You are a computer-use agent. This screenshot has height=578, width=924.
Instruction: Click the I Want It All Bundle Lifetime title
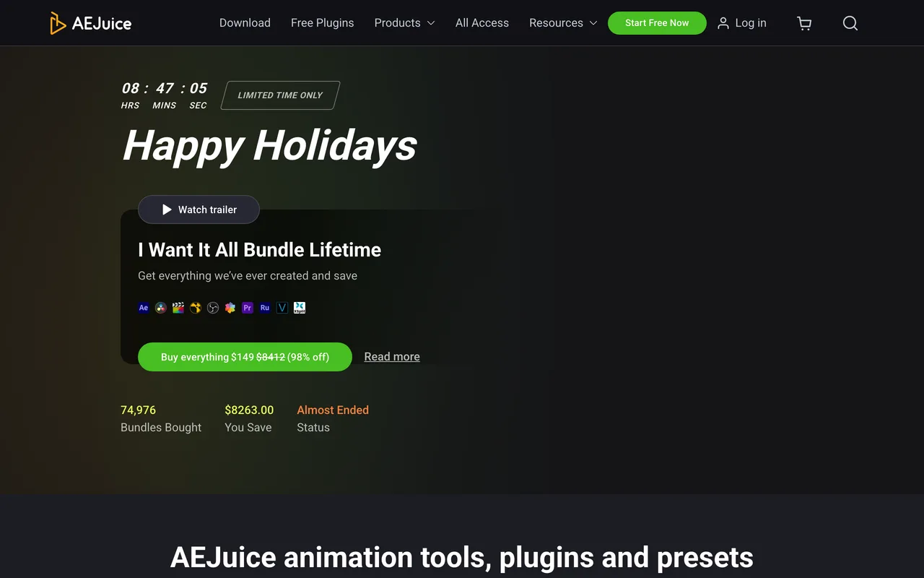coord(259,250)
